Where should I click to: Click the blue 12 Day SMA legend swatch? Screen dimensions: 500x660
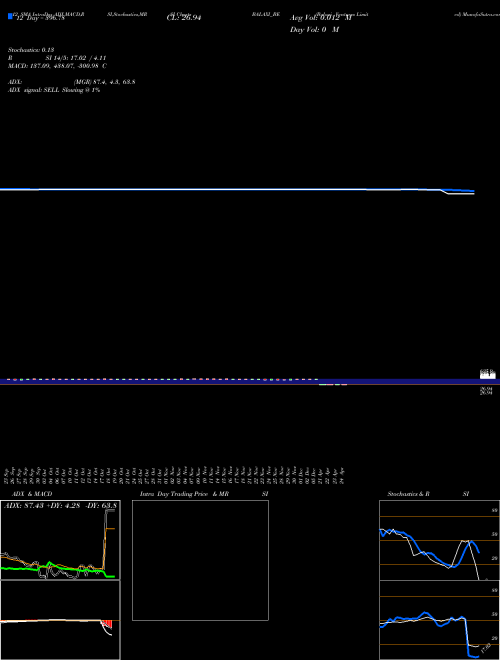[x=10, y=17]
